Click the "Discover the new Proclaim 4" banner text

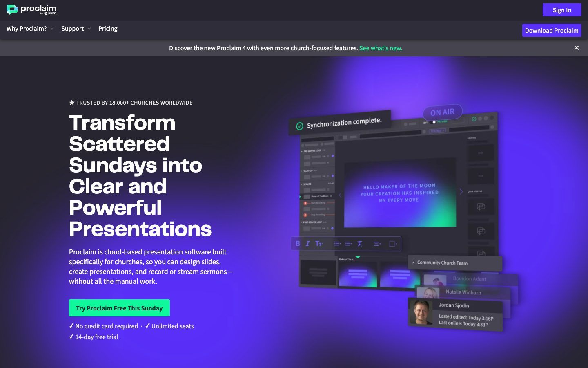pyautogui.click(x=263, y=48)
